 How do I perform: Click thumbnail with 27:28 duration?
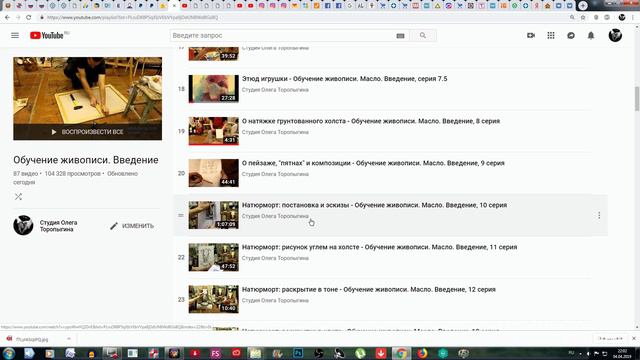click(213, 89)
